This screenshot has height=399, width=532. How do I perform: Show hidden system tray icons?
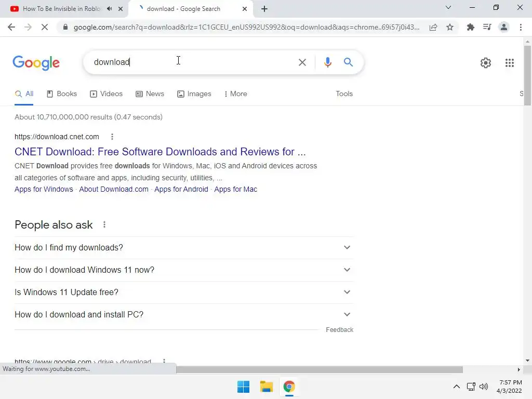457,387
